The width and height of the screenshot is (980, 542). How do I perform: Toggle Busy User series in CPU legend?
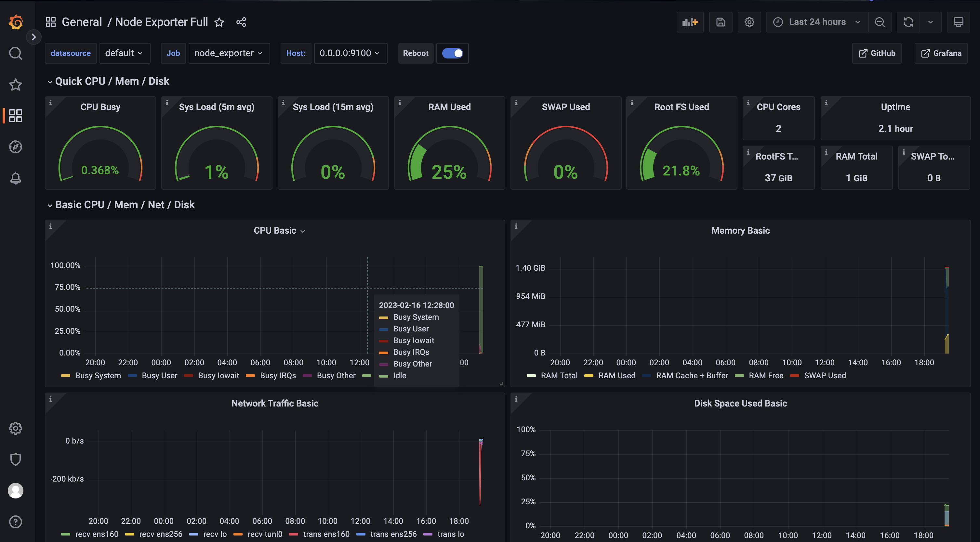click(159, 376)
